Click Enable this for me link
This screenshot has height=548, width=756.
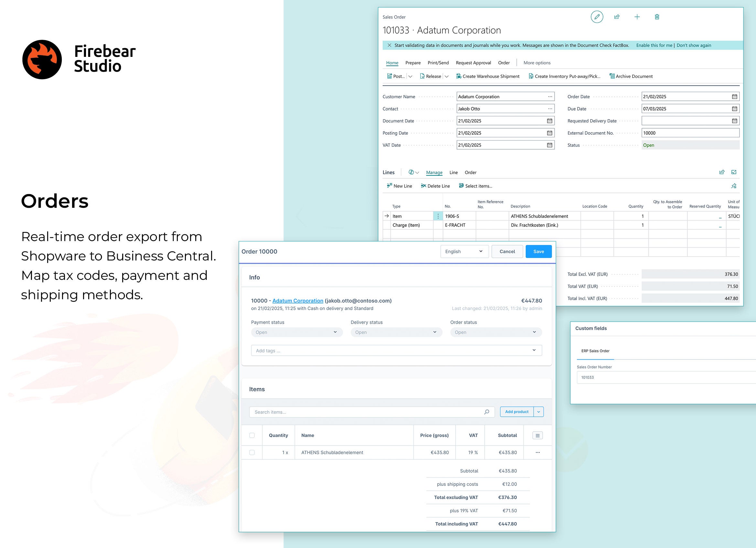(654, 45)
